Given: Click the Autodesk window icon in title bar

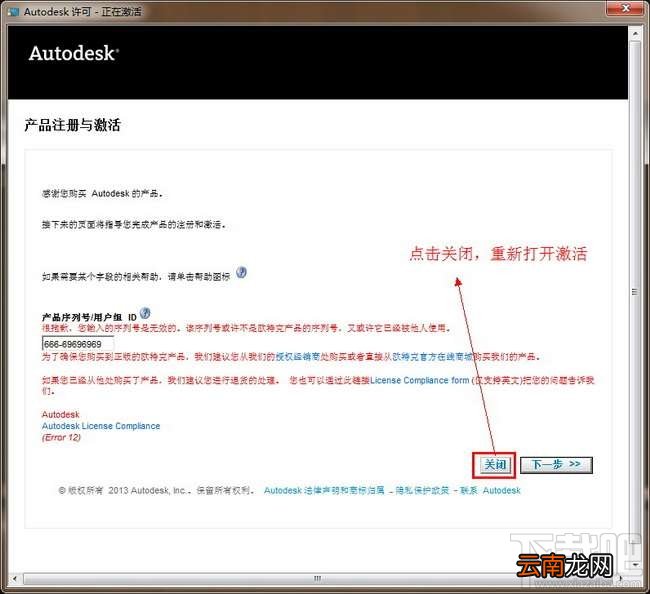Looking at the screenshot, I should [14, 12].
